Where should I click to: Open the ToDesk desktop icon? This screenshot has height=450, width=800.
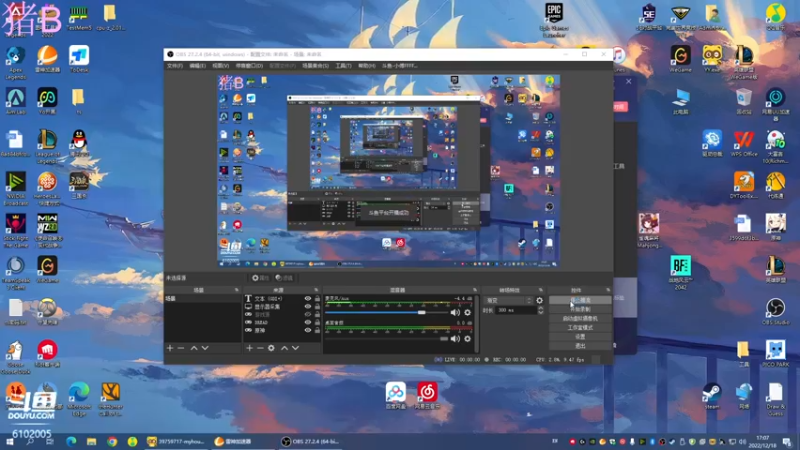click(x=79, y=59)
